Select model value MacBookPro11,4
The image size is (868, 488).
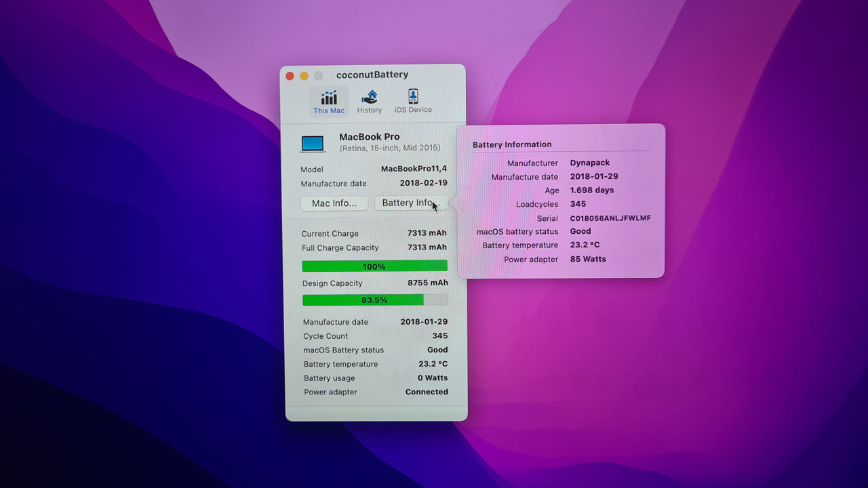(x=414, y=169)
